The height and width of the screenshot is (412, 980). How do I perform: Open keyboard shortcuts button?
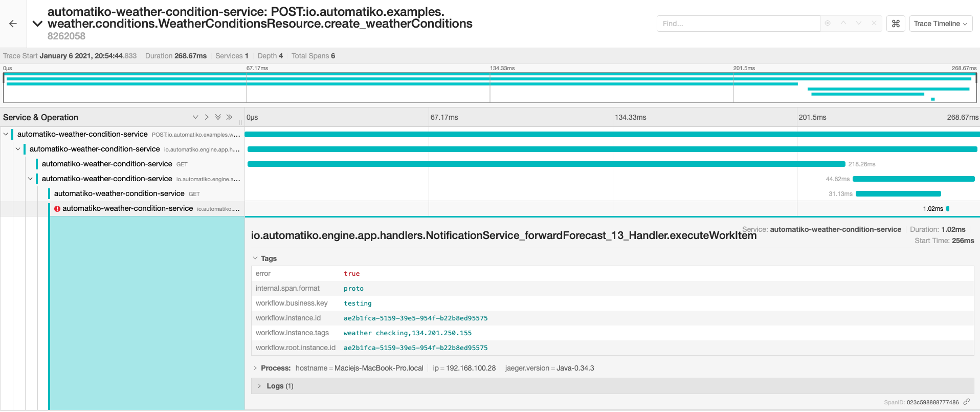[895, 24]
